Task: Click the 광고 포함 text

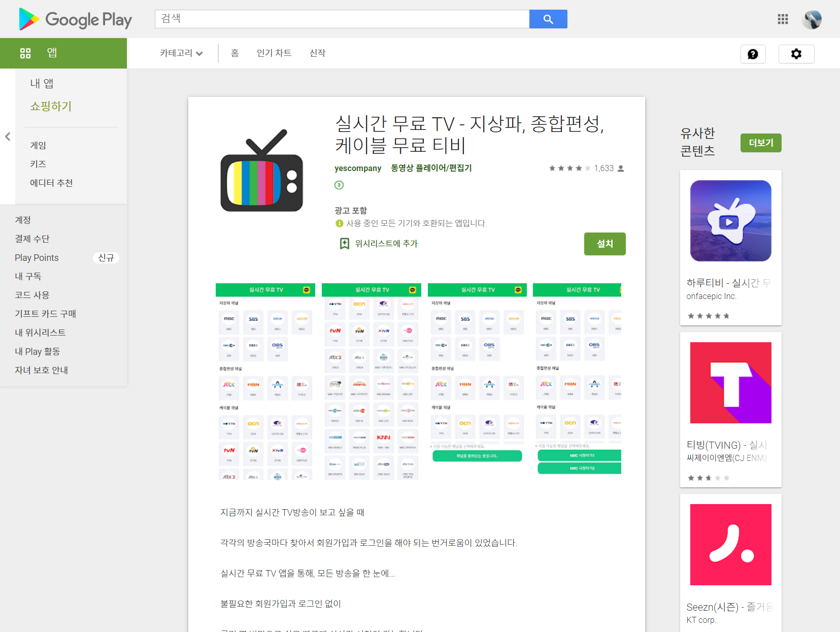Action: coord(351,211)
